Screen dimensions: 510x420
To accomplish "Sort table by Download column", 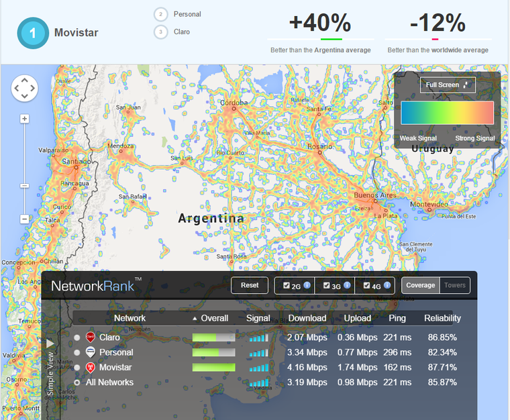I will pyautogui.click(x=307, y=318).
